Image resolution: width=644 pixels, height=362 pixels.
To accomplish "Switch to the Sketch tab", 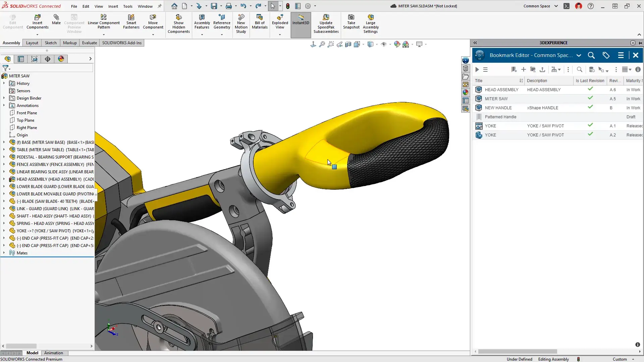I will pos(51,43).
